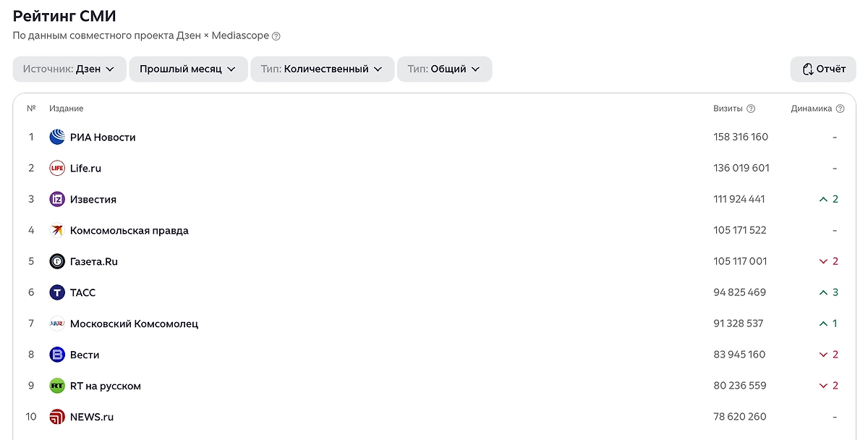The width and height of the screenshot is (868, 440).
Task: Click the ТАСС logo icon
Action: point(57,292)
